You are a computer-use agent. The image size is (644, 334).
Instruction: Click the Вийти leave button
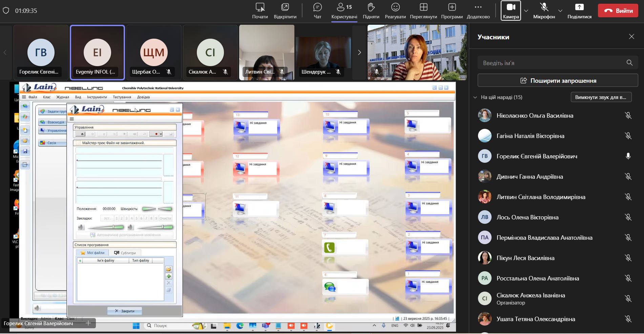618,11
